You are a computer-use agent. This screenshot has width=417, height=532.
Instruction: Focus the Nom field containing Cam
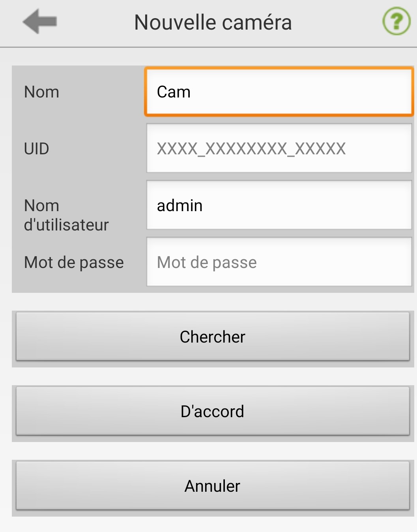tap(279, 92)
